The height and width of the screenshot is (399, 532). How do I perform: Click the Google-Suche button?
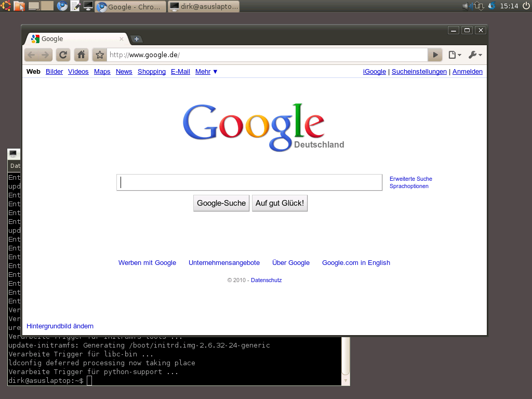[221, 203]
